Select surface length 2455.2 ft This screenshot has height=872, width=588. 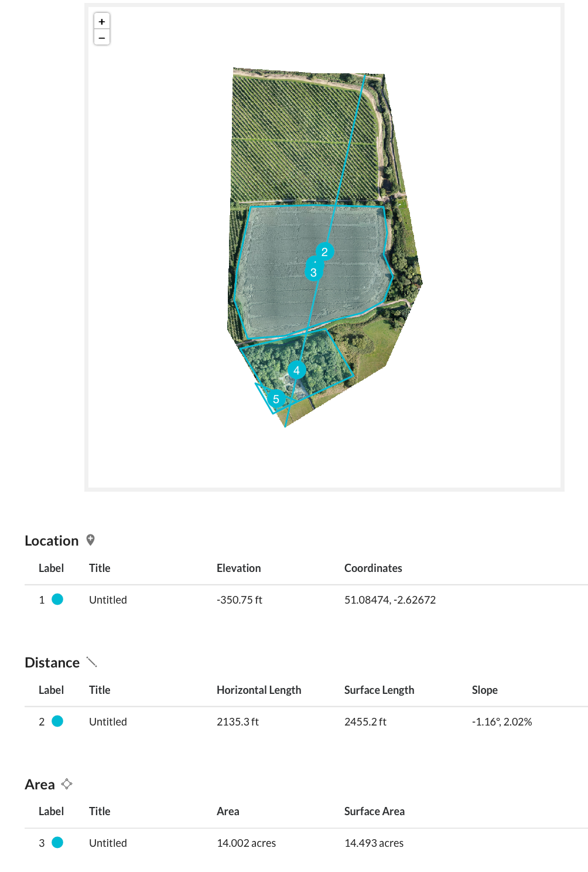pyautogui.click(x=365, y=722)
